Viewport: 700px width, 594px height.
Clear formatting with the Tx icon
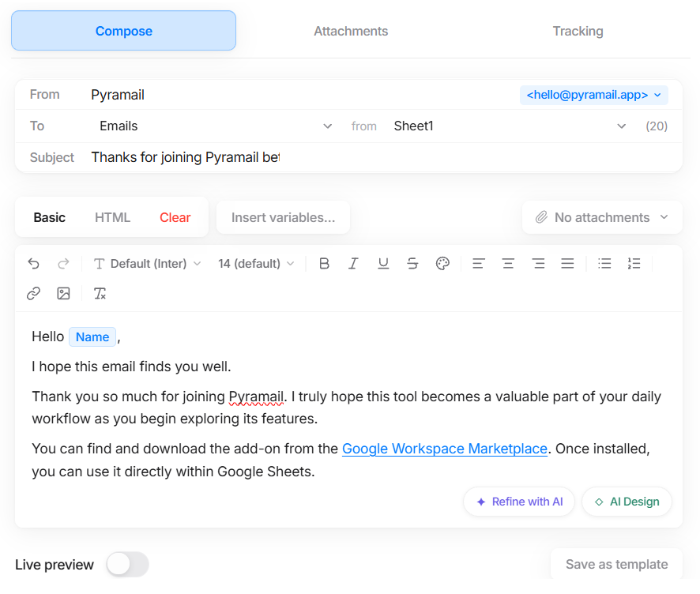(x=100, y=293)
